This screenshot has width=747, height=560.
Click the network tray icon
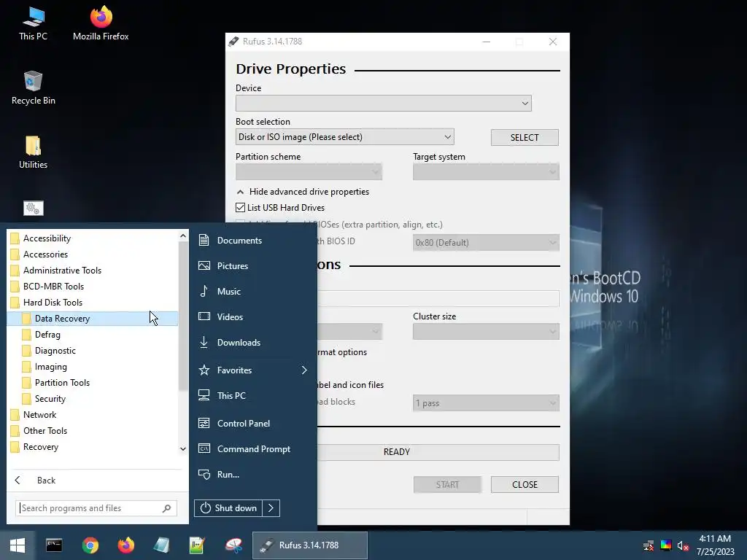(x=649, y=545)
